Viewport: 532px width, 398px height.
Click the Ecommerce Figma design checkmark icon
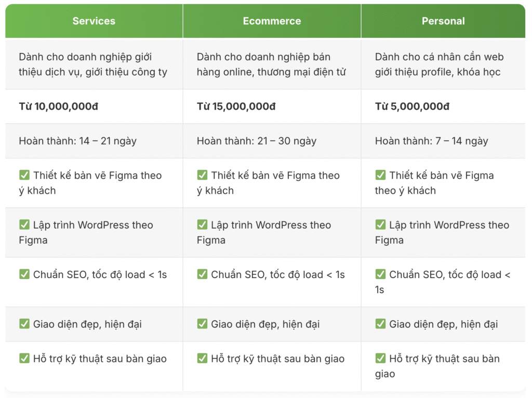coord(202,175)
